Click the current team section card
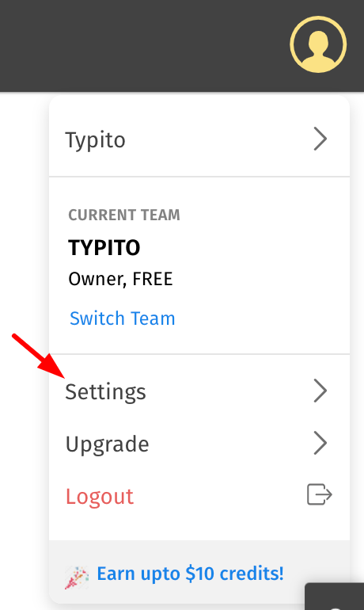 point(199,265)
